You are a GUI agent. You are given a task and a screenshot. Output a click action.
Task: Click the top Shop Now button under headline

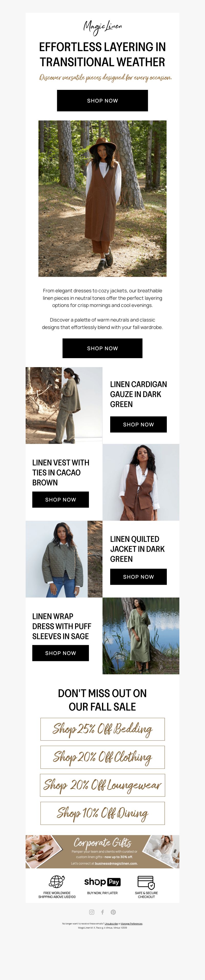click(102, 100)
